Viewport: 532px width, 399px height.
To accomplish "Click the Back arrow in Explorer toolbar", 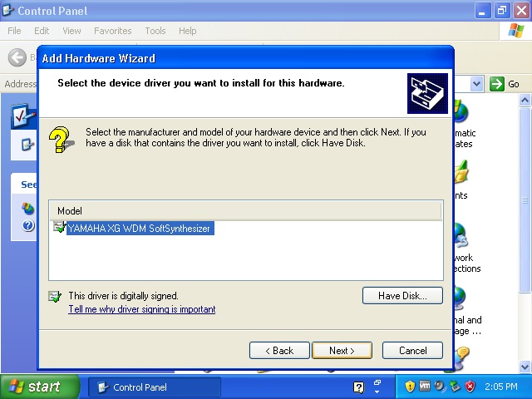I will click(17, 57).
